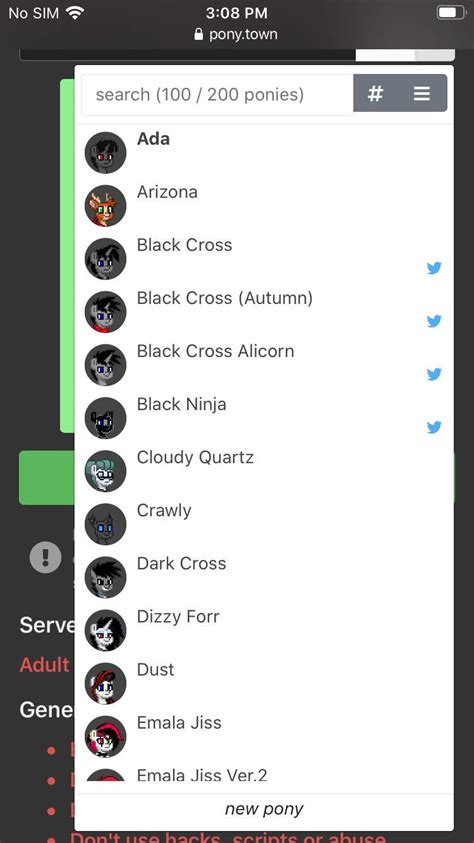This screenshot has height=843, width=474.
Task: Choose the Dust pony entry
Action: 264,683
